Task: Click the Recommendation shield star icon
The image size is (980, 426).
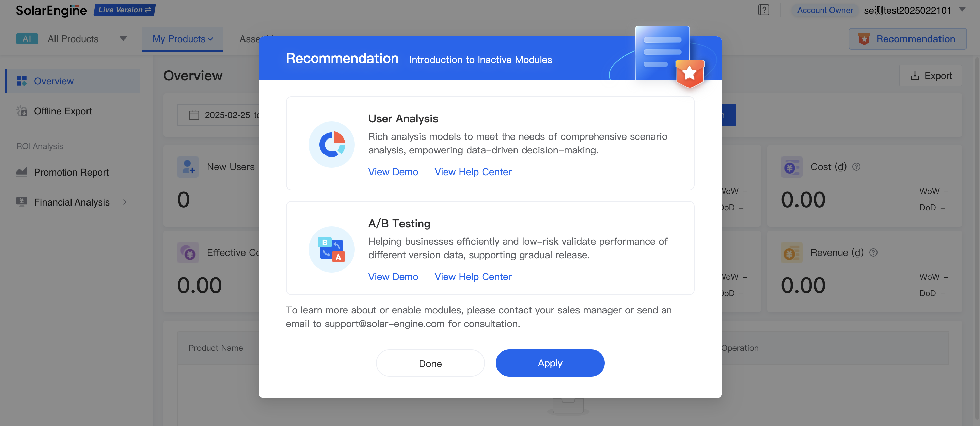Action: [x=864, y=38]
